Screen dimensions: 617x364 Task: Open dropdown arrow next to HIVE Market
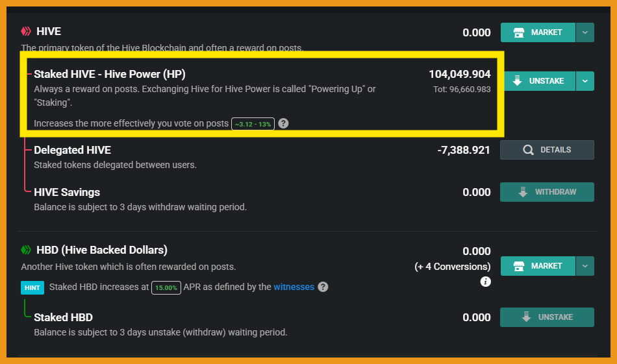click(585, 32)
